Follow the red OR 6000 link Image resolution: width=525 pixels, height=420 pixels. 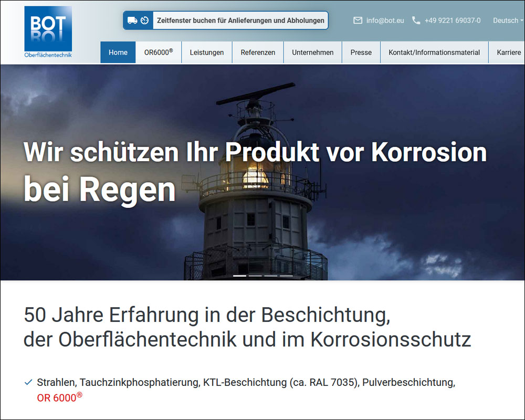[x=57, y=398]
